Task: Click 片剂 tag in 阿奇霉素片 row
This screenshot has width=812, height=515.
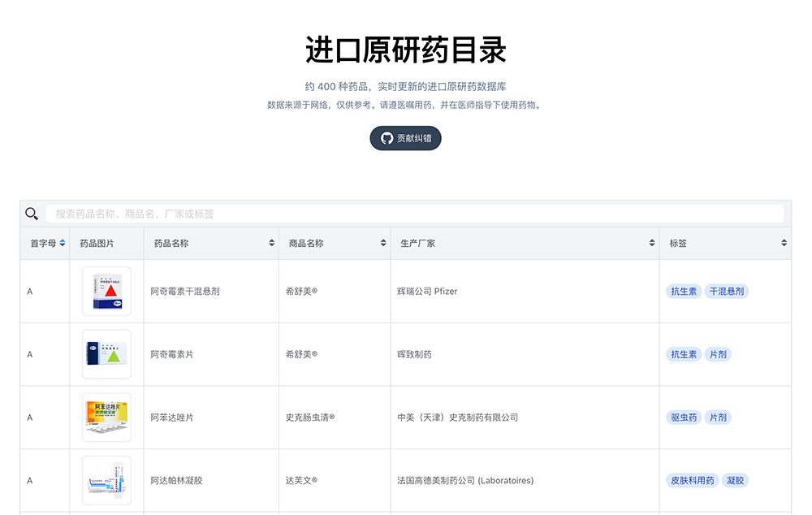Action: point(718,354)
